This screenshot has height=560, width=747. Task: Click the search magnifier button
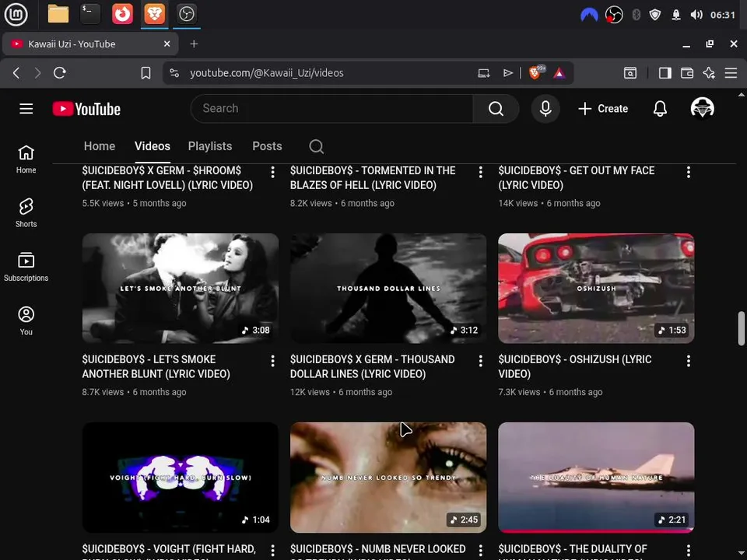496,109
